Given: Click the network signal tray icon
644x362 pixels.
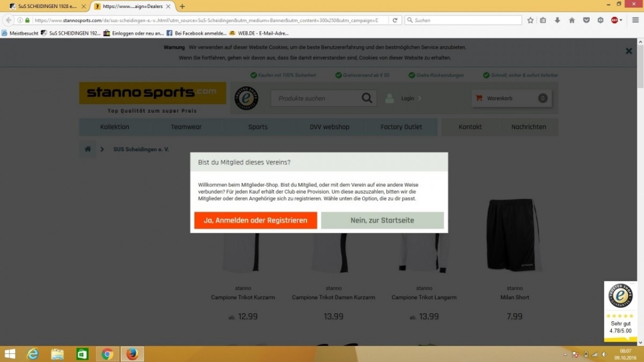Looking at the screenshot, I should (595, 354).
